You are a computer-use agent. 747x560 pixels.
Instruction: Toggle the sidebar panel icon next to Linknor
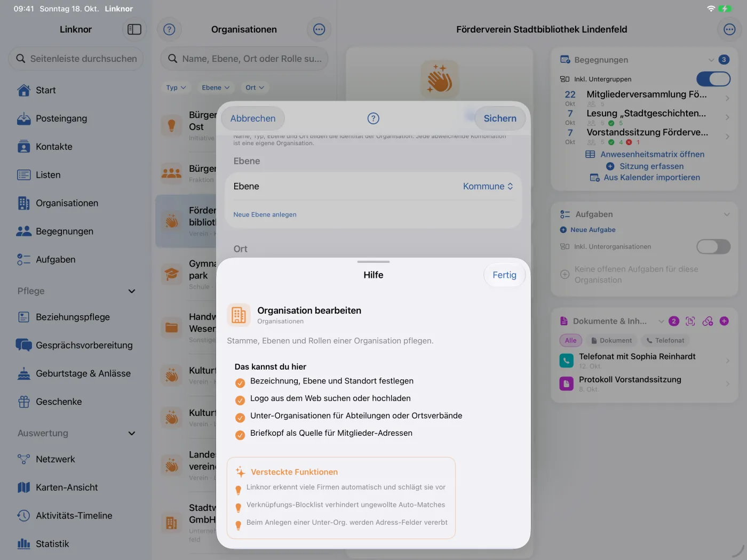134,29
